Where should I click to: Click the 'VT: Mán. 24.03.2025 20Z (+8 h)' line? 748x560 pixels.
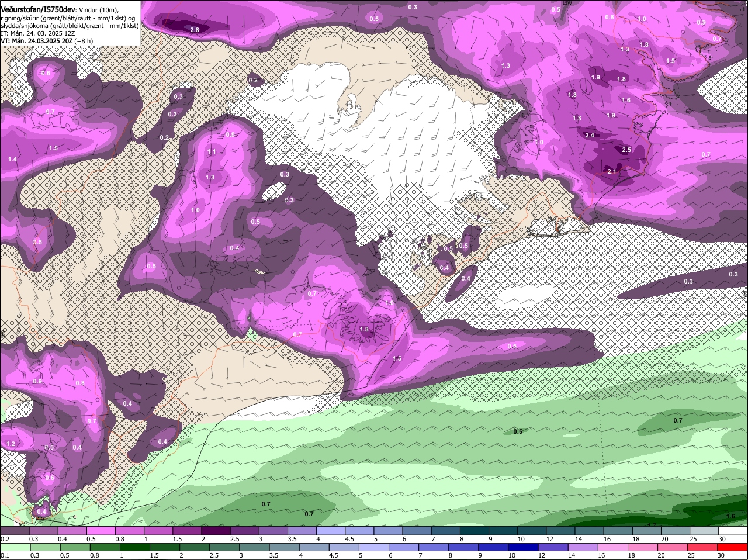(x=47, y=41)
